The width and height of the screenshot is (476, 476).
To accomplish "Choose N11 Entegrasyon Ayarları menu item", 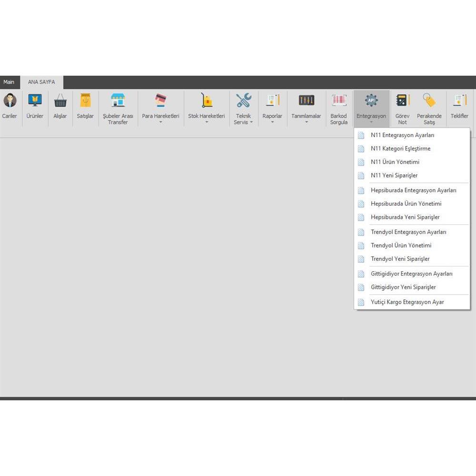I will coord(402,135).
